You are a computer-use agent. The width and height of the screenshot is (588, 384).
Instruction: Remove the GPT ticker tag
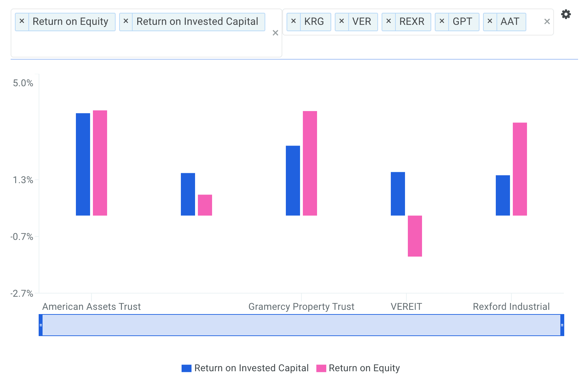[x=442, y=21]
